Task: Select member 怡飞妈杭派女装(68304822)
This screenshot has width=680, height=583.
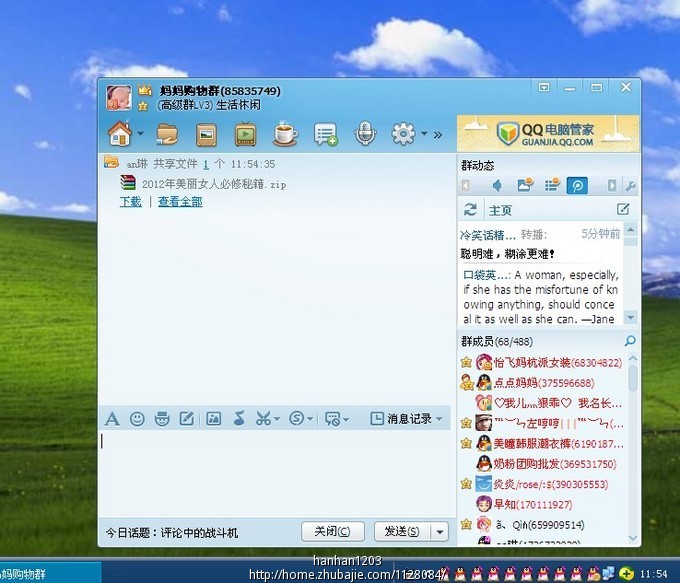Action: (541, 362)
